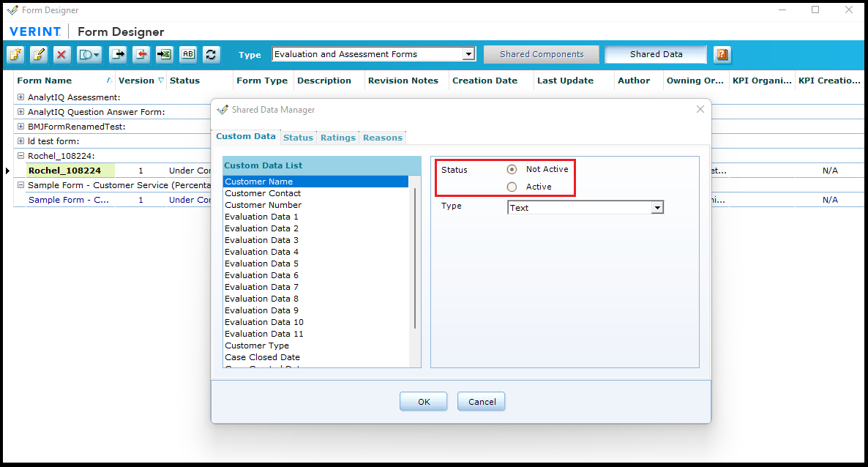Image resolution: width=868 pixels, height=467 pixels.
Task: Expand AnalytIQ Question Answer Form node
Action: [21, 112]
